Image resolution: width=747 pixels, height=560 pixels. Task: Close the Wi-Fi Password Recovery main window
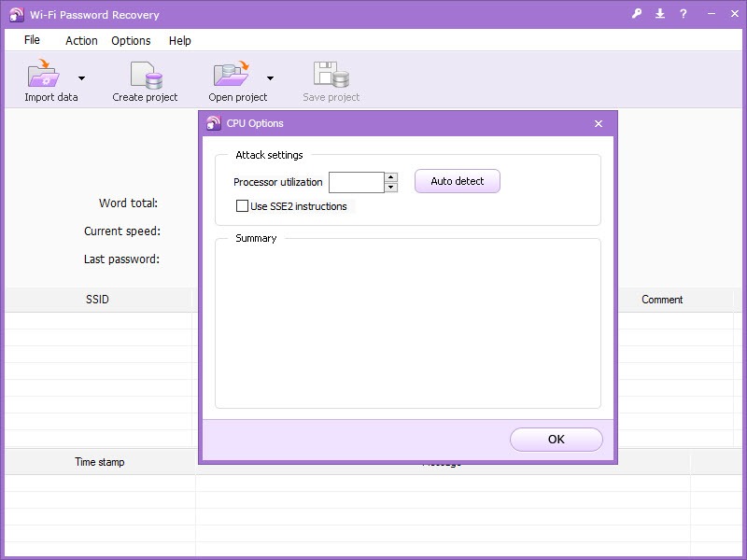(735, 14)
